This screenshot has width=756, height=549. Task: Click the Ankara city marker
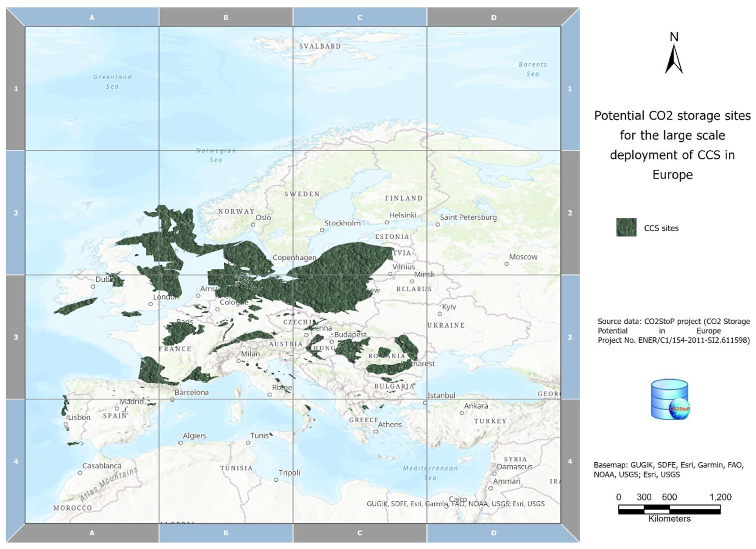[462, 413]
